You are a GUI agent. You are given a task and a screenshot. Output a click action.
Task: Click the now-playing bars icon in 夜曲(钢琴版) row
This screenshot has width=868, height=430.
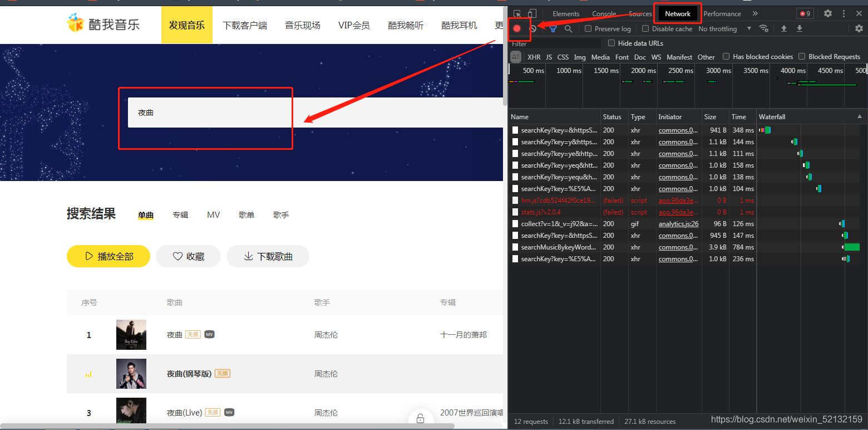[x=88, y=374]
